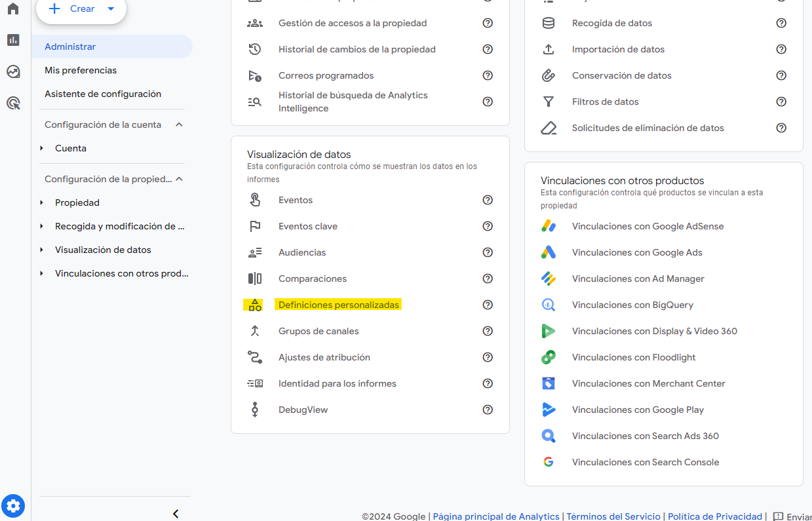
Task: Open Mis preferencias
Action: click(x=81, y=70)
